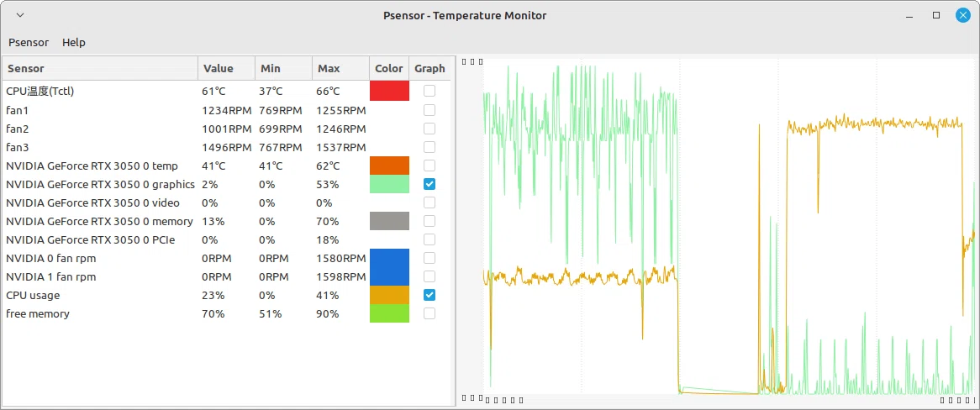
Task: Sort by Sensor column header
Action: [101, 68]
